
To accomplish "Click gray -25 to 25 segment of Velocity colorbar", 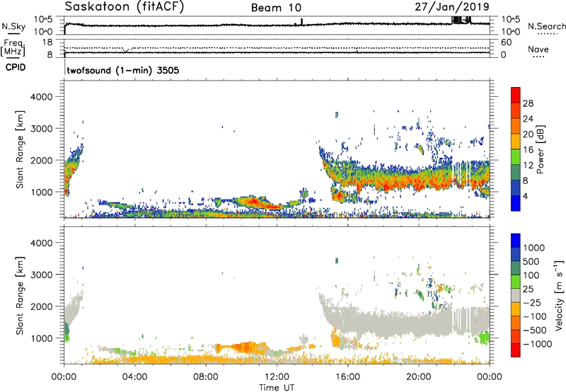I will pos(516,296).
